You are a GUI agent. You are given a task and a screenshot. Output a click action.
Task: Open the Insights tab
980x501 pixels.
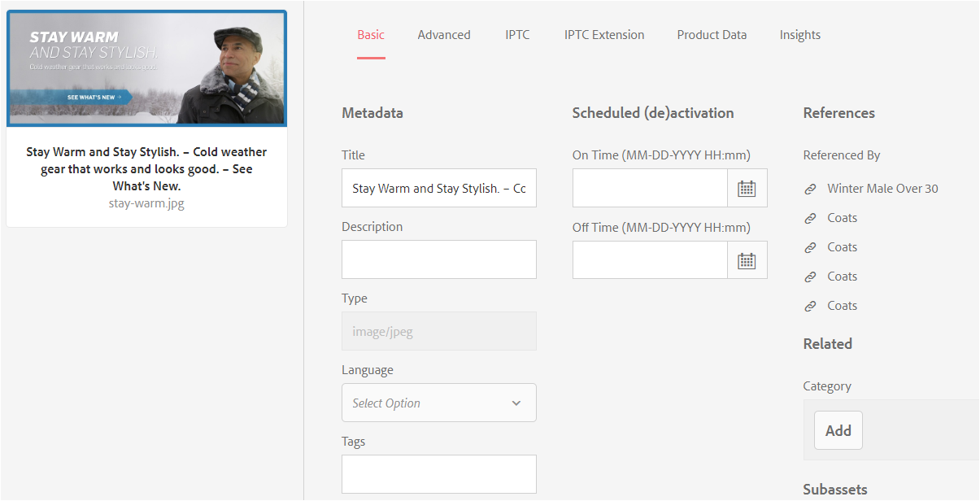(800, 35)
